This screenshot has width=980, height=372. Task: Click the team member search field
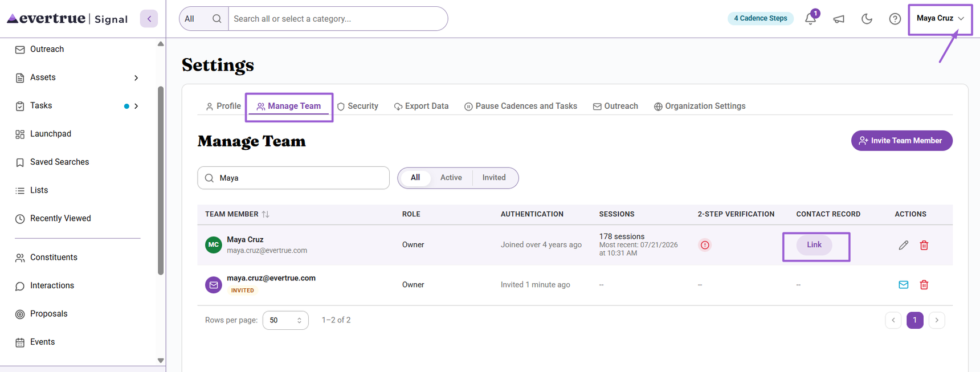(x=293, y=178)
